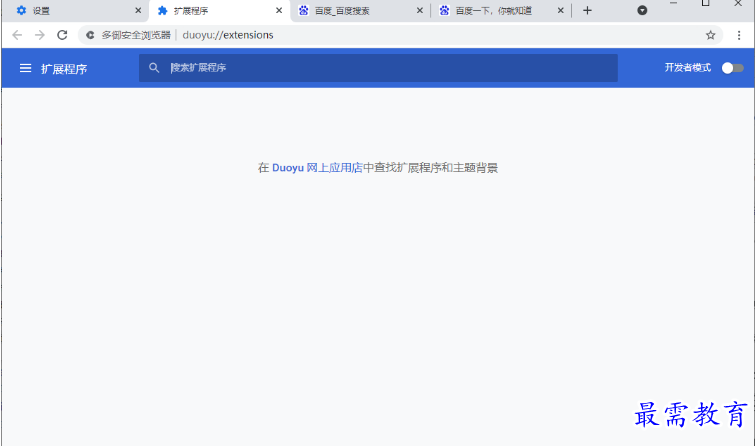Open the Duoyu 网上应用店 link

tap(317, 168)
